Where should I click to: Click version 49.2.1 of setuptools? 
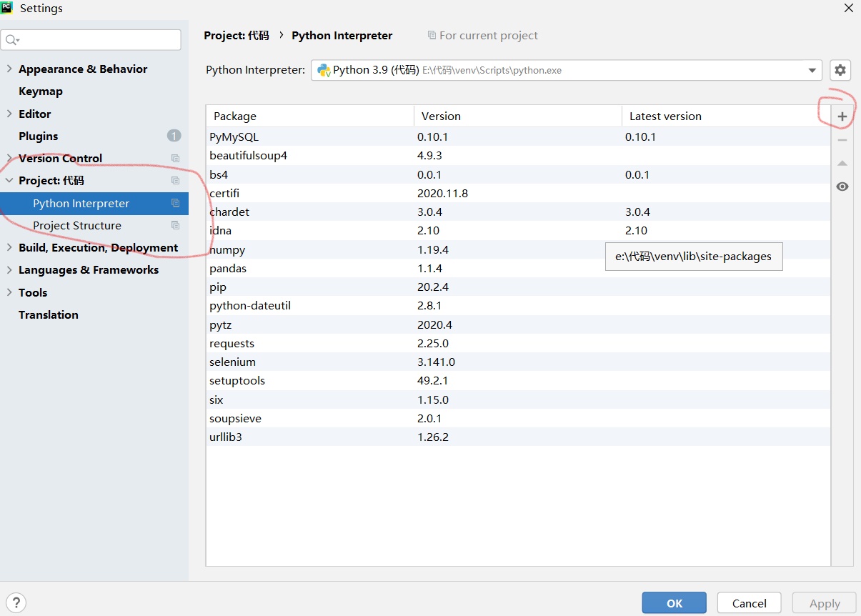click(x=433, y=381)
